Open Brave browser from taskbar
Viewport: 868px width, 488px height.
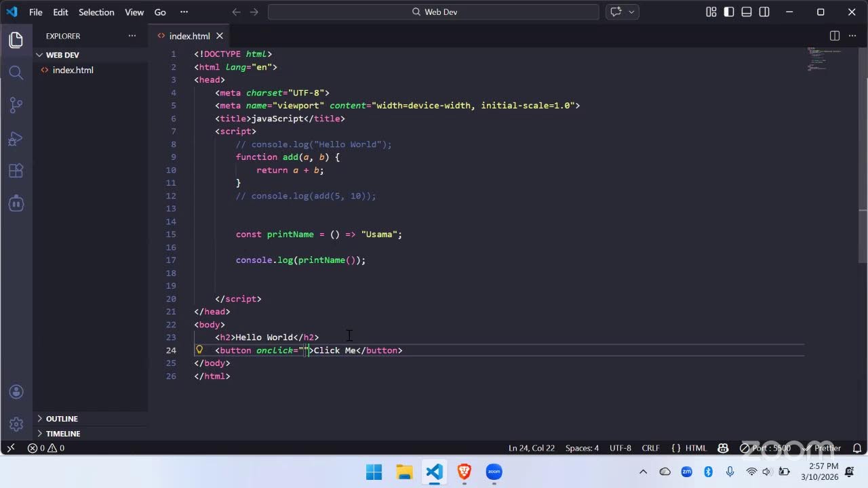[x=464, y=472]
